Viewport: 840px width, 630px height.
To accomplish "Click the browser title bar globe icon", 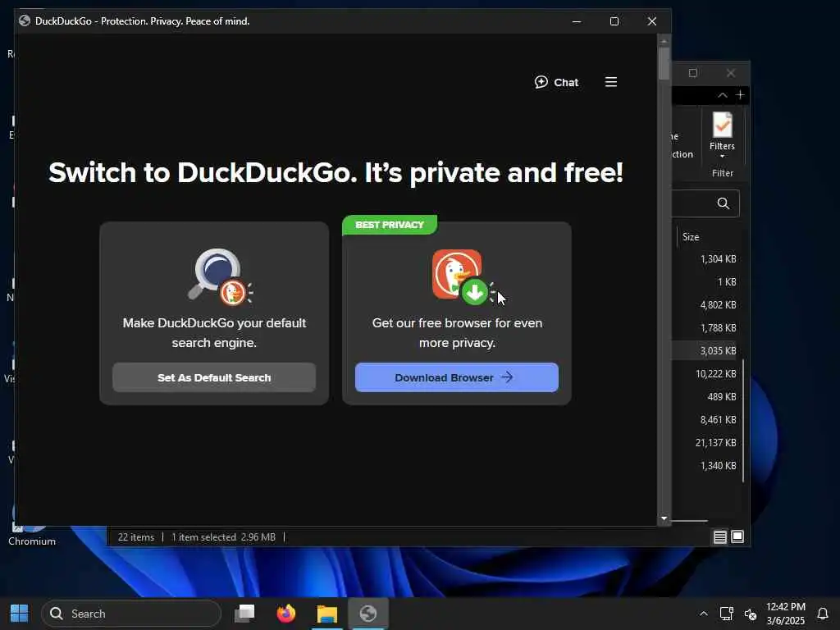I will click(24, 21).
